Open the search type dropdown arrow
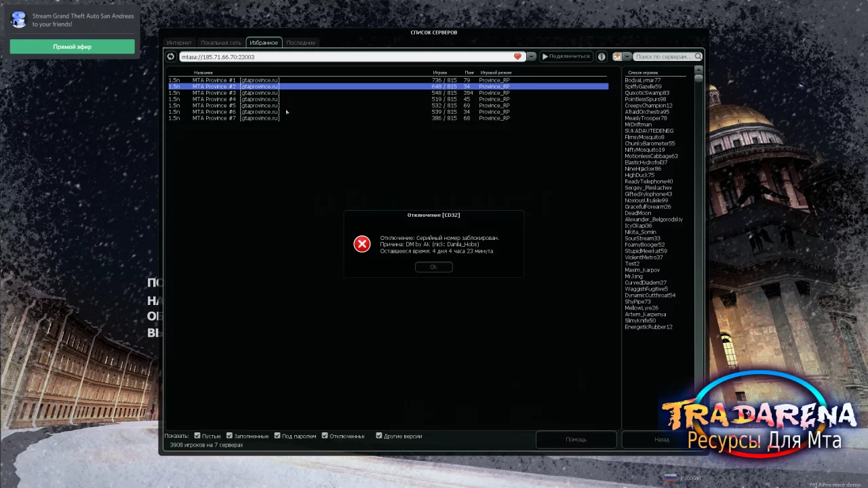The width and height of the screenshot is (868, 488). click(x=627, y=57)
